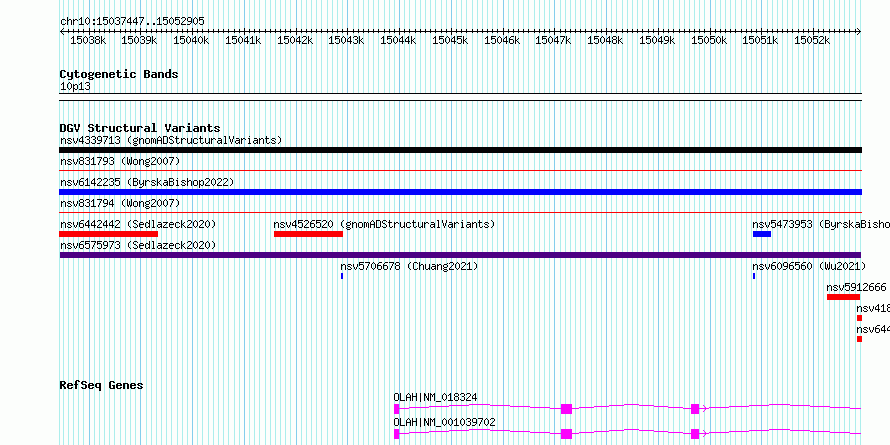Click the red square under nsv418 label
This screenshot has width=890, height=445.
point(859,318)
